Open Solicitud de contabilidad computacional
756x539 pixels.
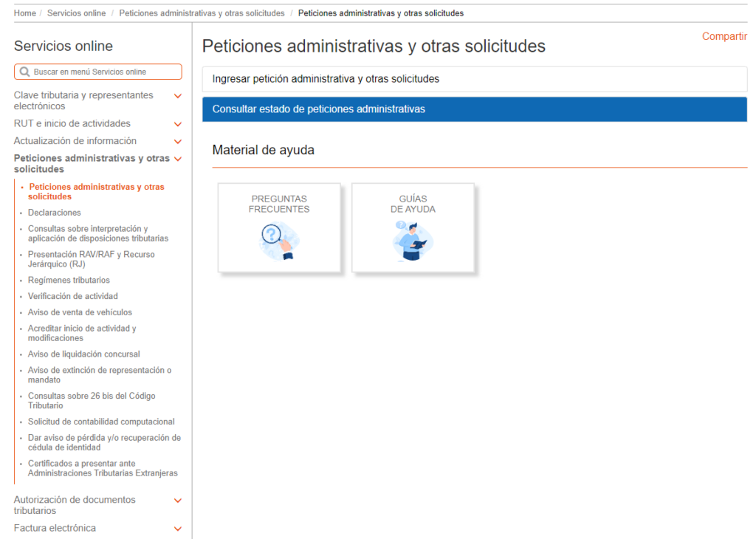(100, 422)
